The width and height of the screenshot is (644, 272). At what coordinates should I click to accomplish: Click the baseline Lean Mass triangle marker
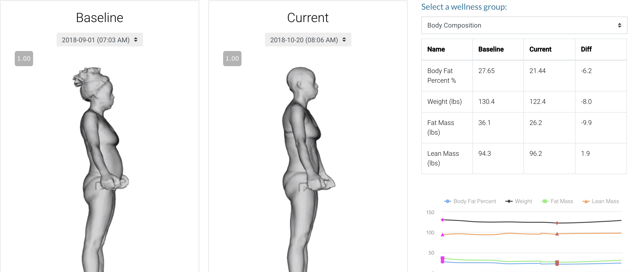point(443,235)
